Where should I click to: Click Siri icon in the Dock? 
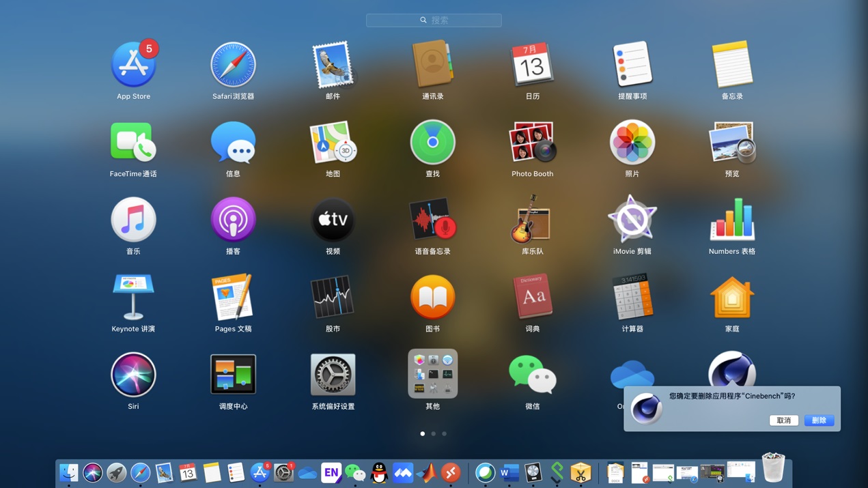click(93, 472)
